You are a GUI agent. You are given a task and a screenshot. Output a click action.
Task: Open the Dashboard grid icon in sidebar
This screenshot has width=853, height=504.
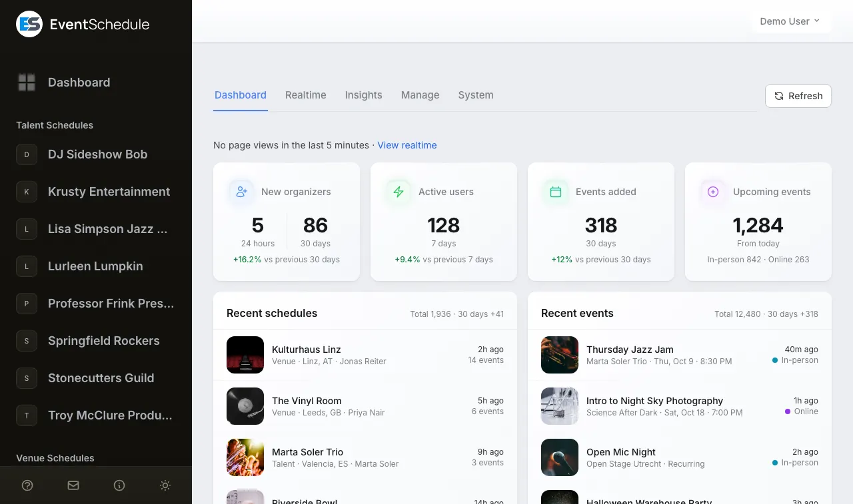pos(27,83)
